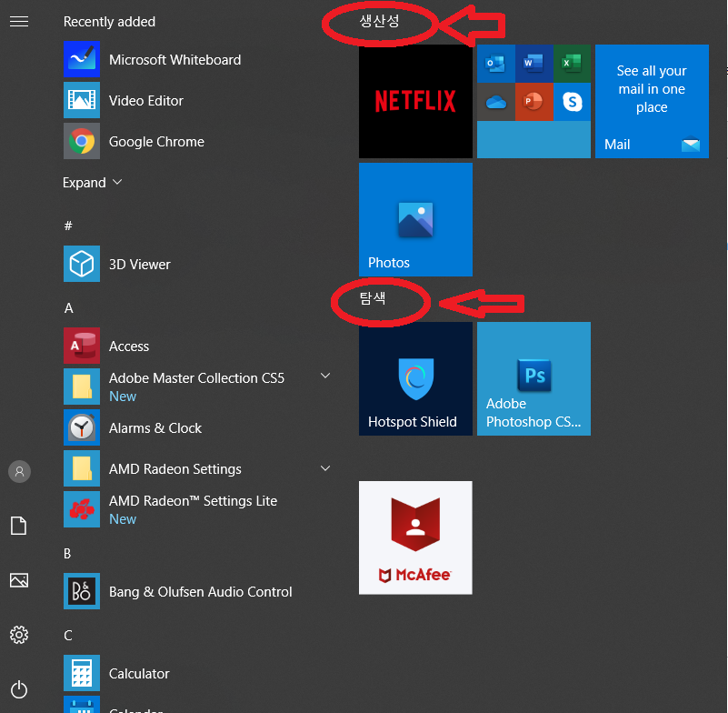Launch Access from the app list
Screen dimensions: 728x713
click(x=197, y=346)
